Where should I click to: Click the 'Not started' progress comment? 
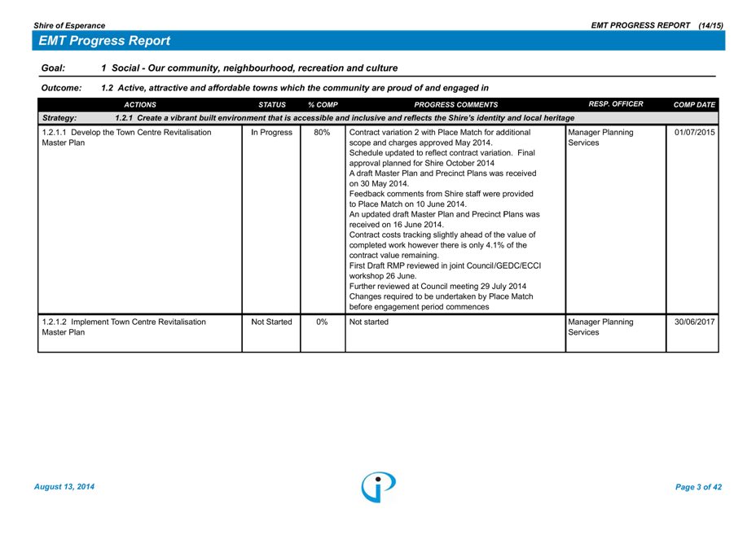pos(369,322)
